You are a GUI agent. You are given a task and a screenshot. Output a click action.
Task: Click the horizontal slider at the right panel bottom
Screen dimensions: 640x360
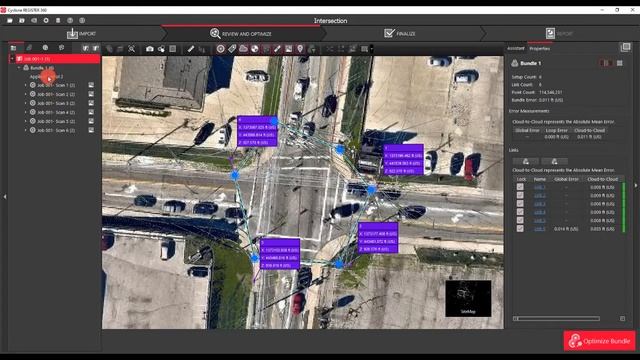pos(556,318)
